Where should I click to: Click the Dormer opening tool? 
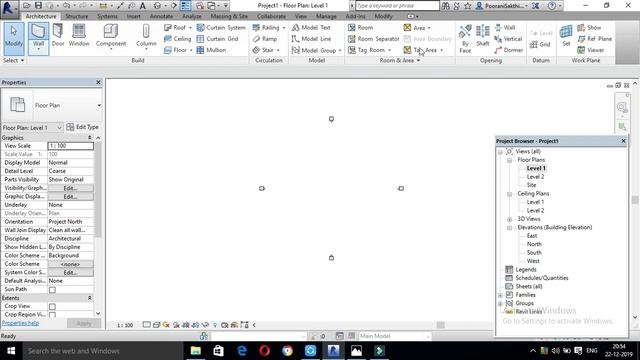pyautogui.click(x=509, y=50)
